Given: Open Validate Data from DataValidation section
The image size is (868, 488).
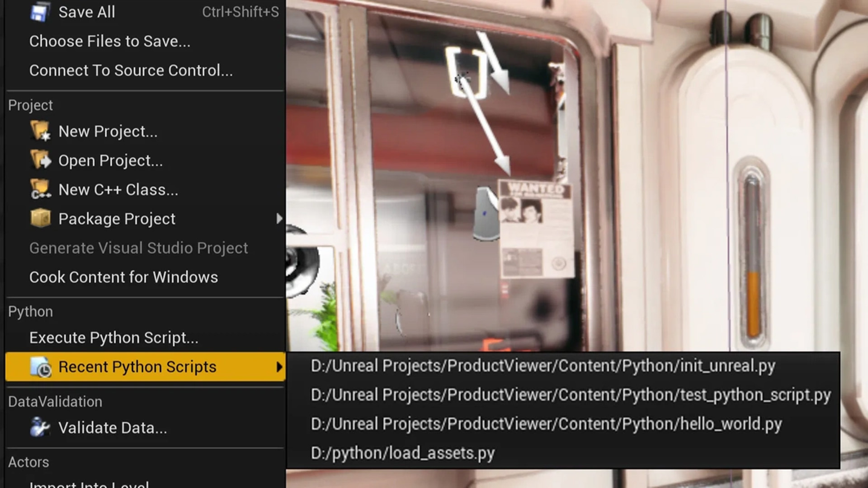Looking at the screenshot, I should (113, 427).
